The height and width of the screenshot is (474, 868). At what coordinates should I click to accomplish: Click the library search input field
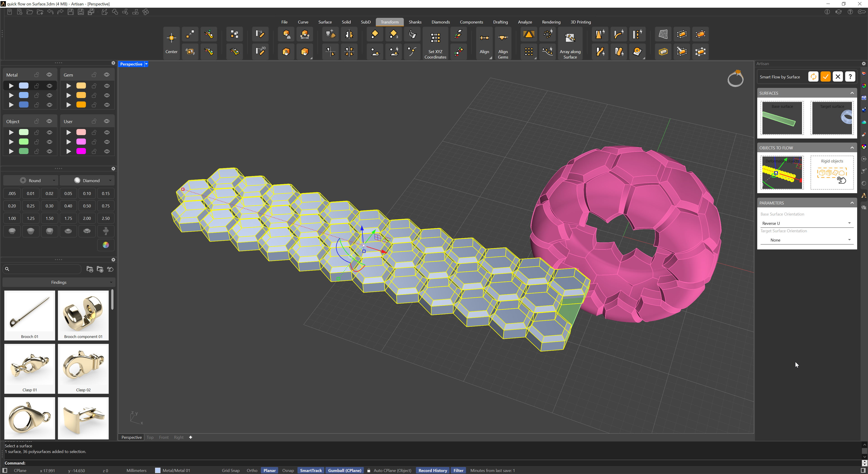pos(42,269)
